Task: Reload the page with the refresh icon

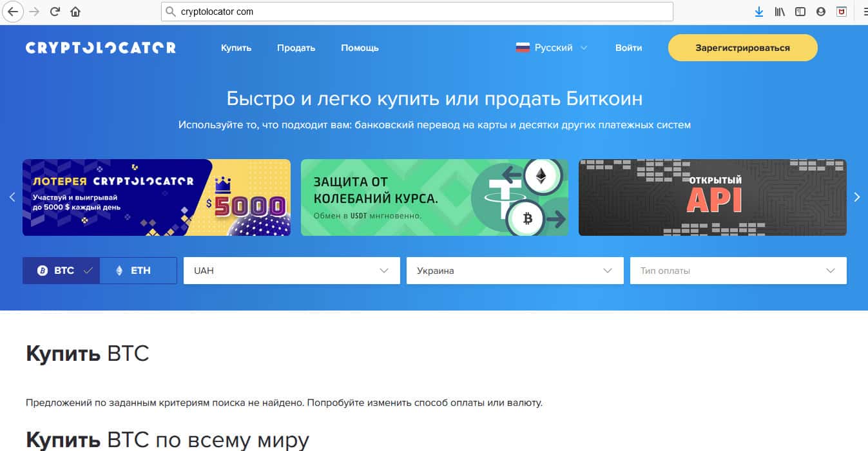Action: point(55,12)
